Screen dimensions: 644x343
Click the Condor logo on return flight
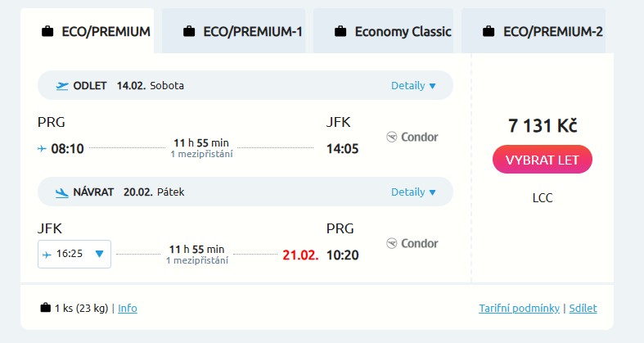(x=412, y=243)
